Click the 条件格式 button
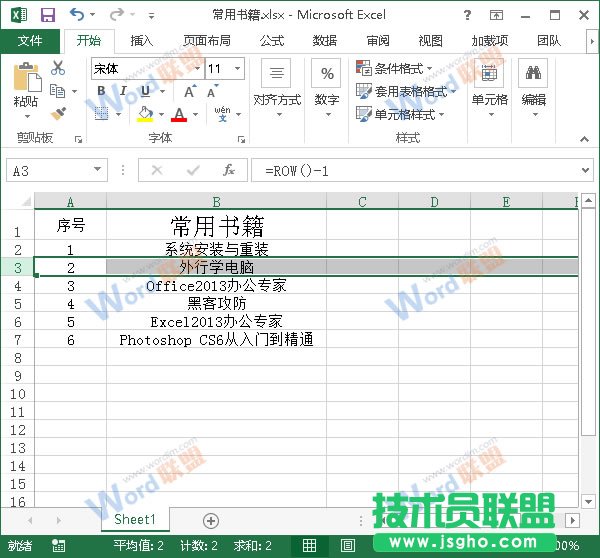The image size is (600, 558). [395, 69]
